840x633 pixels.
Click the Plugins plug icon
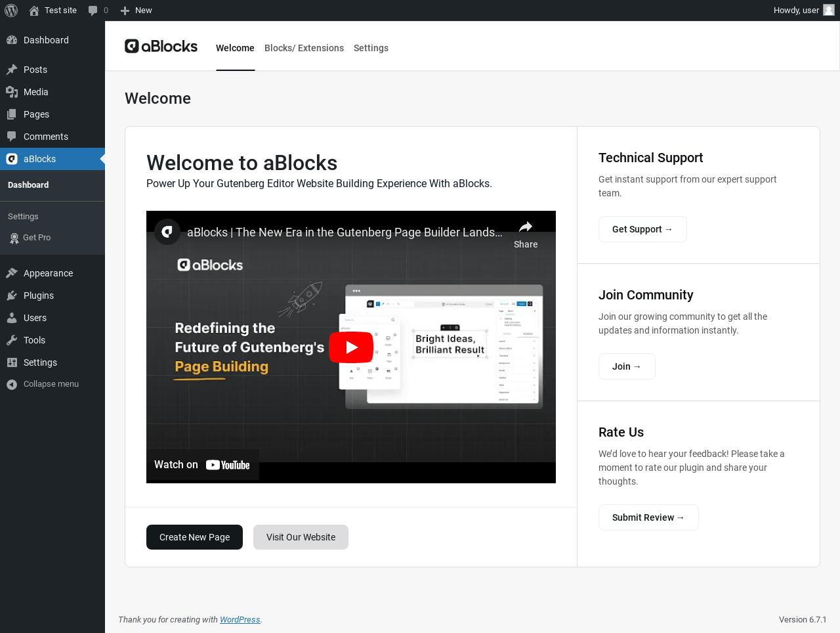pos(12,295)
